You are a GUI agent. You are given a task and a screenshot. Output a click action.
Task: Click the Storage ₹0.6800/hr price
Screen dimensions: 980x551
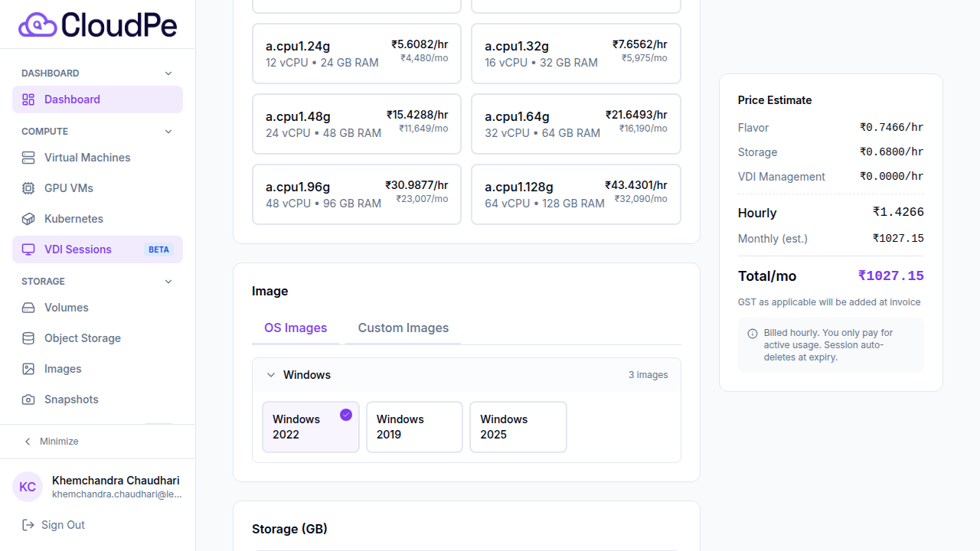pyautogui.click(x=892, y=152)
